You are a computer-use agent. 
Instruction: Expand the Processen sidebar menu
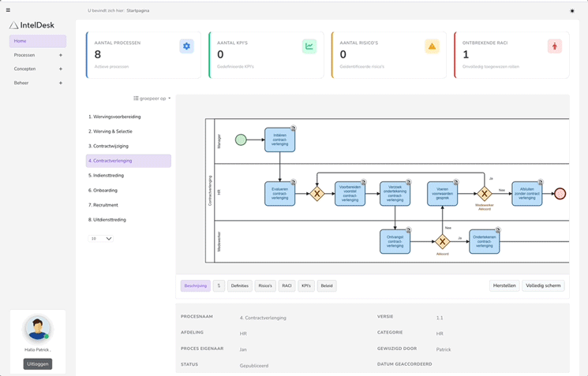(x=61, y=55)
